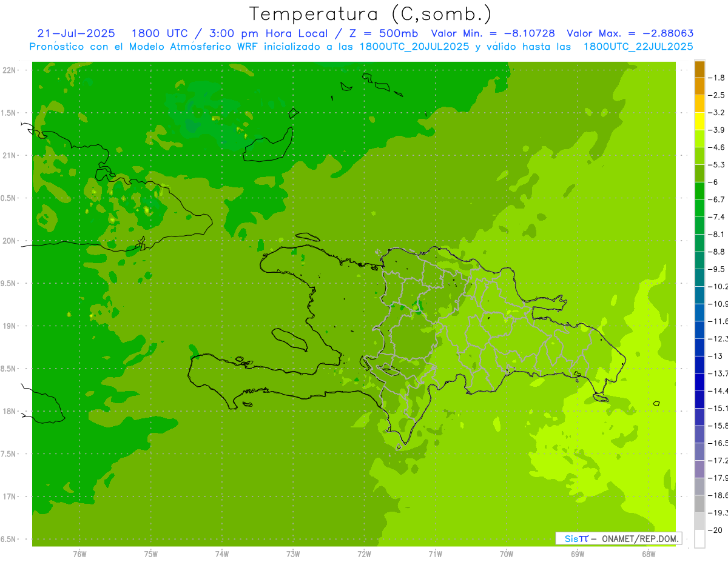Click the "-1.8" colorbar value
Viewport: 728px width, 562px height.
coord(717,78)
